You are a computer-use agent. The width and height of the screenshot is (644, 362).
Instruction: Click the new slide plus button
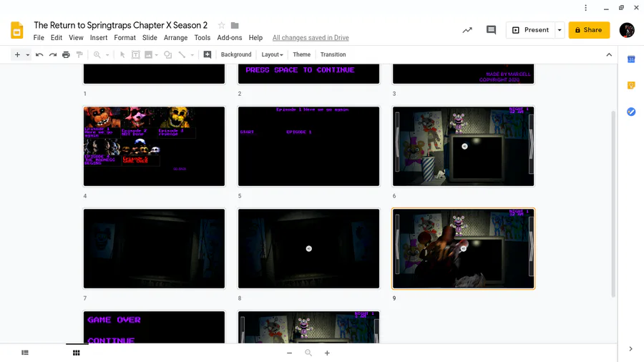[17, 54]
